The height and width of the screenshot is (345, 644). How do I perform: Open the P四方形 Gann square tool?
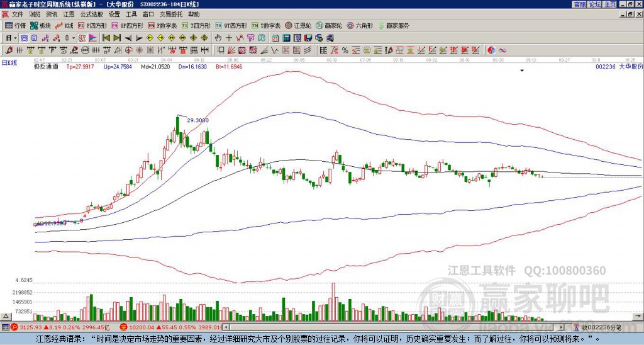coord(92,25)
